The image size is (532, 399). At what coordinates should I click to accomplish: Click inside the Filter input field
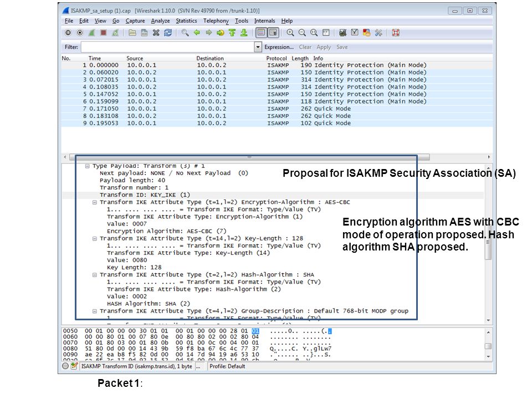[167, 47]
